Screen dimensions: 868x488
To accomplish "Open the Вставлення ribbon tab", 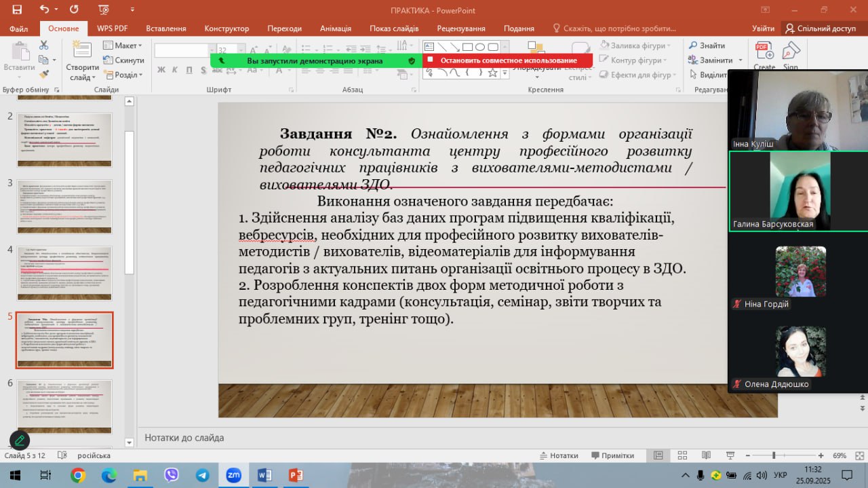I will (x=165, y=29).
